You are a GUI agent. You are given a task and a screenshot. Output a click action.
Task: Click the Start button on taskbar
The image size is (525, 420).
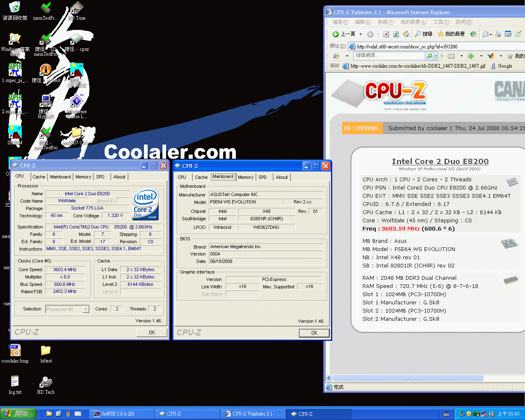point(18,414)
